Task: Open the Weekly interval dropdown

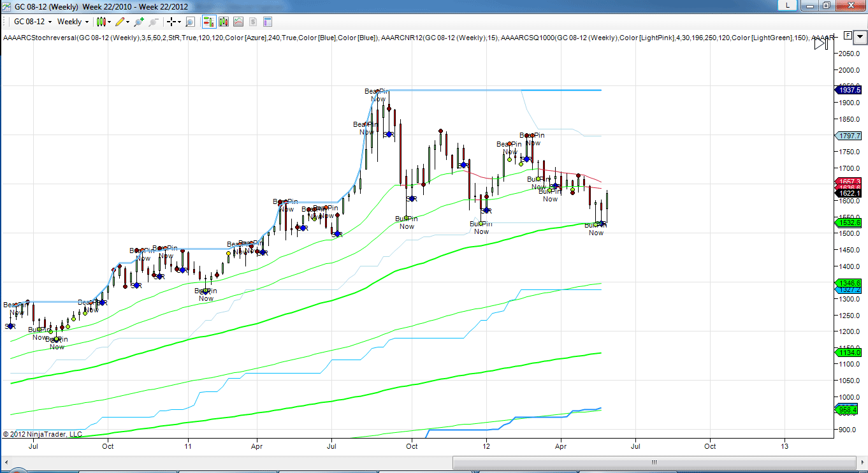Action: click(x=73, y=22)
